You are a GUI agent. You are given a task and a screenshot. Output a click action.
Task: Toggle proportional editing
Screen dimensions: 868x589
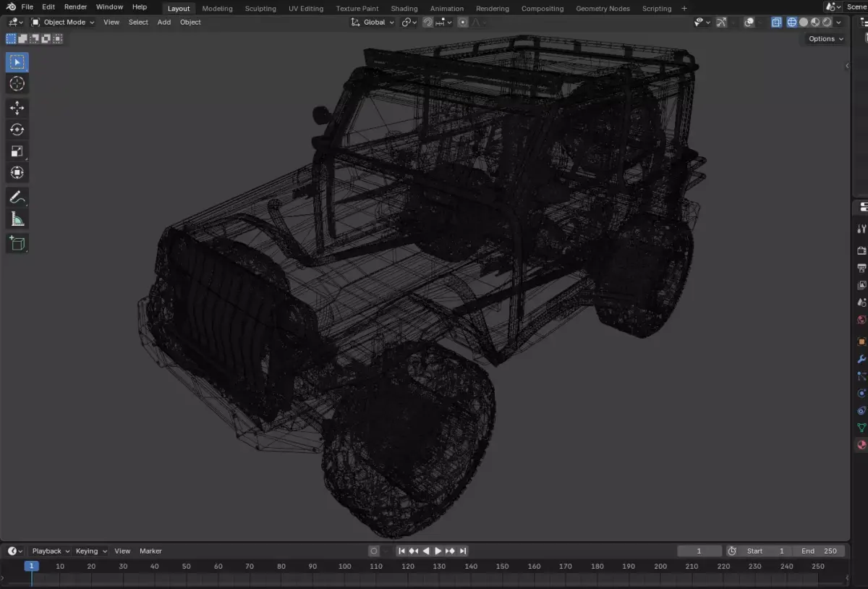(x=463, y=22)
